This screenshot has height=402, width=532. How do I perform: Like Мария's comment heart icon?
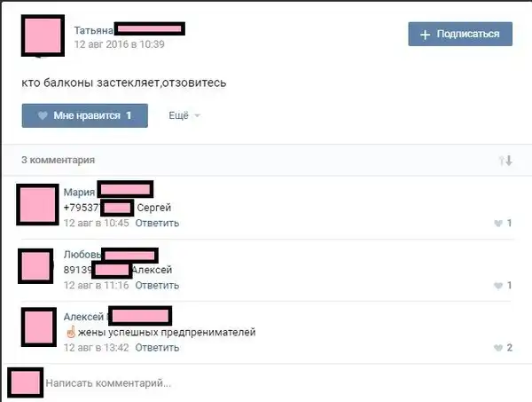(498, 223)
